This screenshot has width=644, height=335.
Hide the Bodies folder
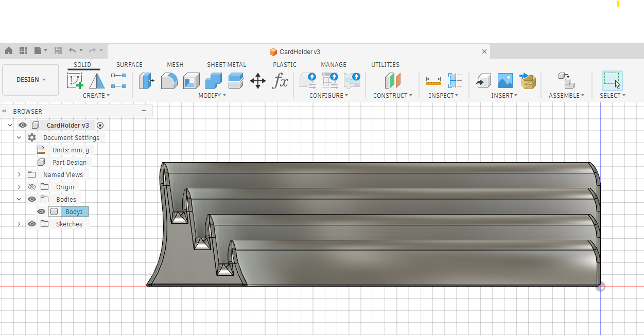point(32,199)
